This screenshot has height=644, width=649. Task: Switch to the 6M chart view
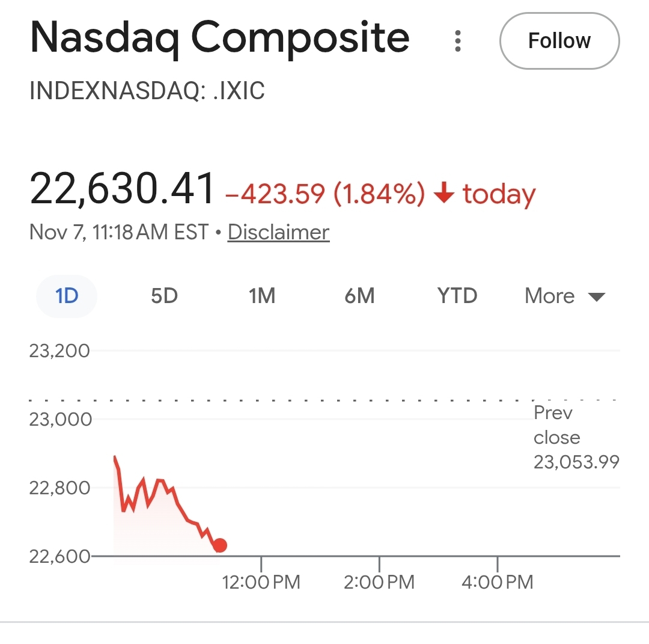tap(359, 296)
